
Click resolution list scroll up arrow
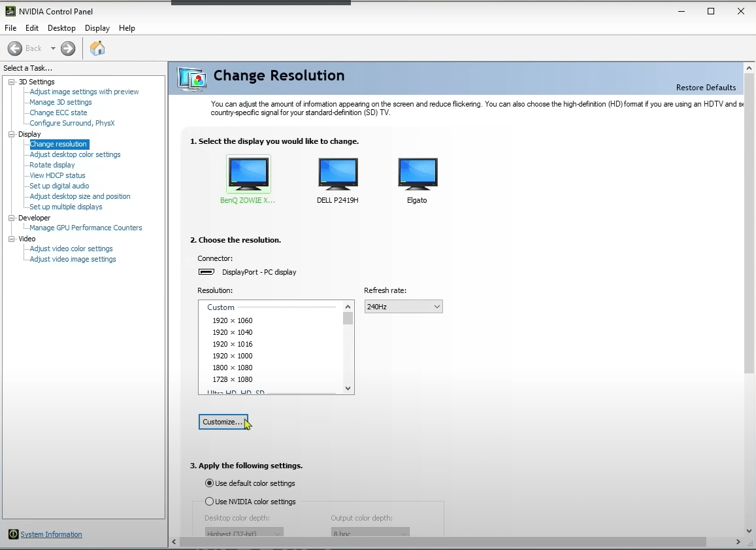[348, 306]
